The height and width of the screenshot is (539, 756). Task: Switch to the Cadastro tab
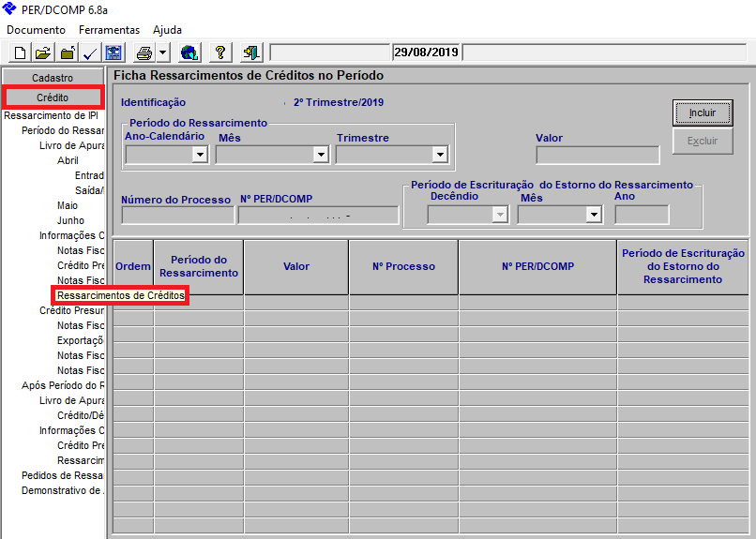coord(53,78)
